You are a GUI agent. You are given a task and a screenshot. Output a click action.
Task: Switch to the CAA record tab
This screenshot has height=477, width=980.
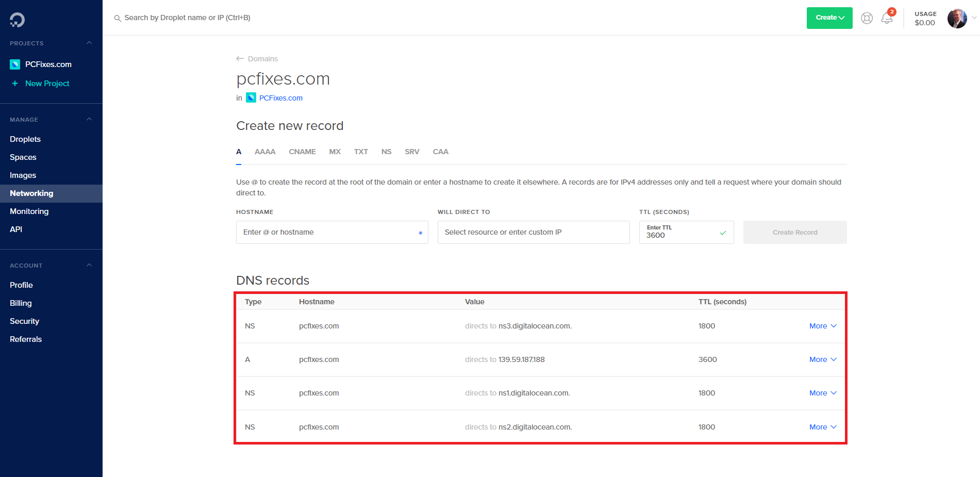click(x=441, y=152)
